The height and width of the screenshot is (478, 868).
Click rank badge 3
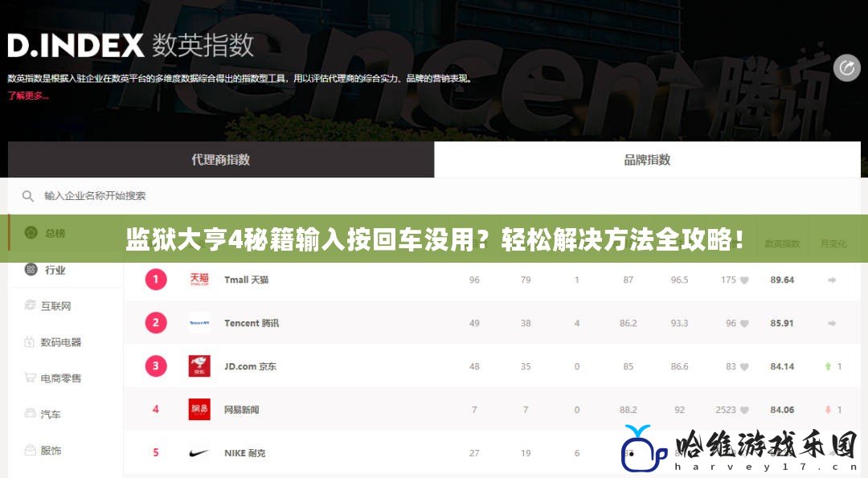tap(156, 366)
